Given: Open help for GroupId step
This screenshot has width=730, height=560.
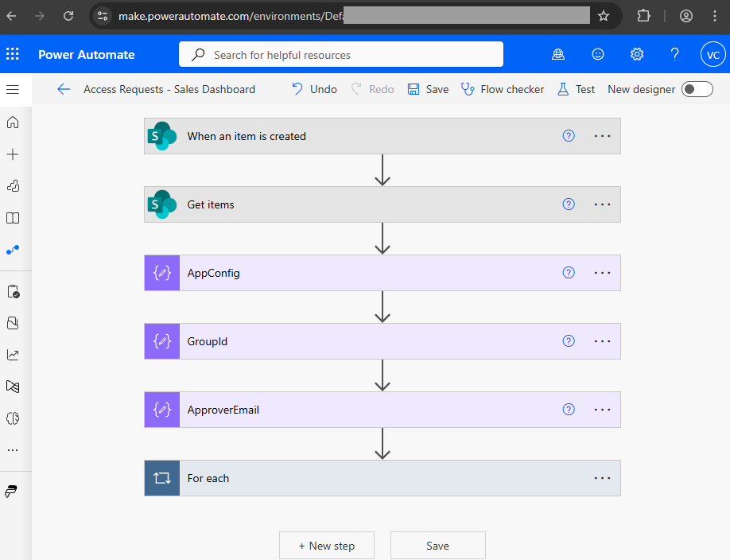Looking at the screenshot, I should click(569, 341).
